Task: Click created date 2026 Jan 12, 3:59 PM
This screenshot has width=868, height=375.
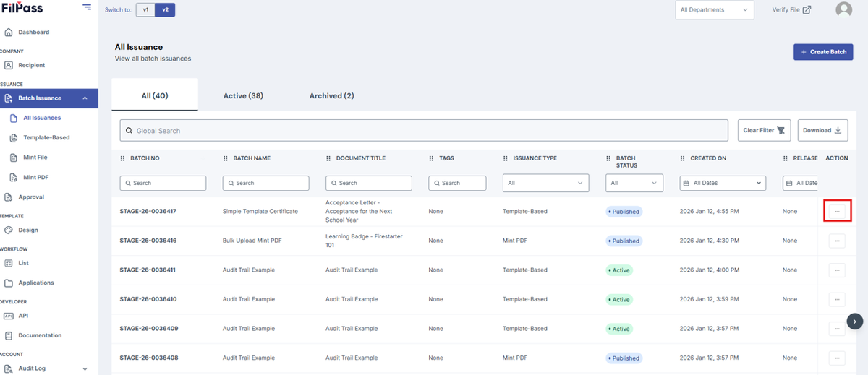Action: tap(710, 299)
